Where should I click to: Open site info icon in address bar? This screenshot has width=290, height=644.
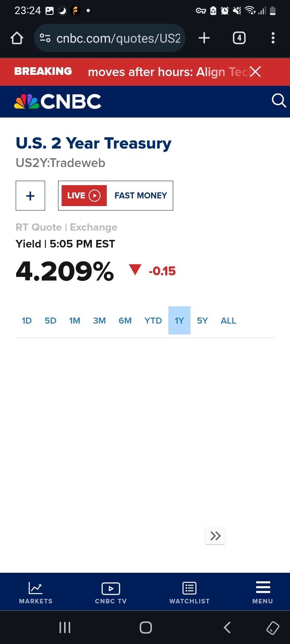(x=45, y=38)
